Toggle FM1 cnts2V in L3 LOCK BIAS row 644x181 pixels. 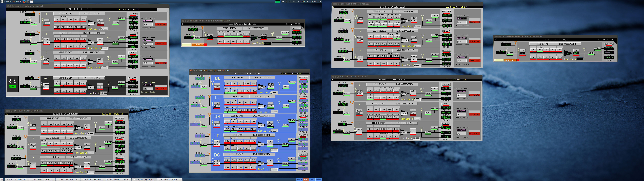[57, 84]
